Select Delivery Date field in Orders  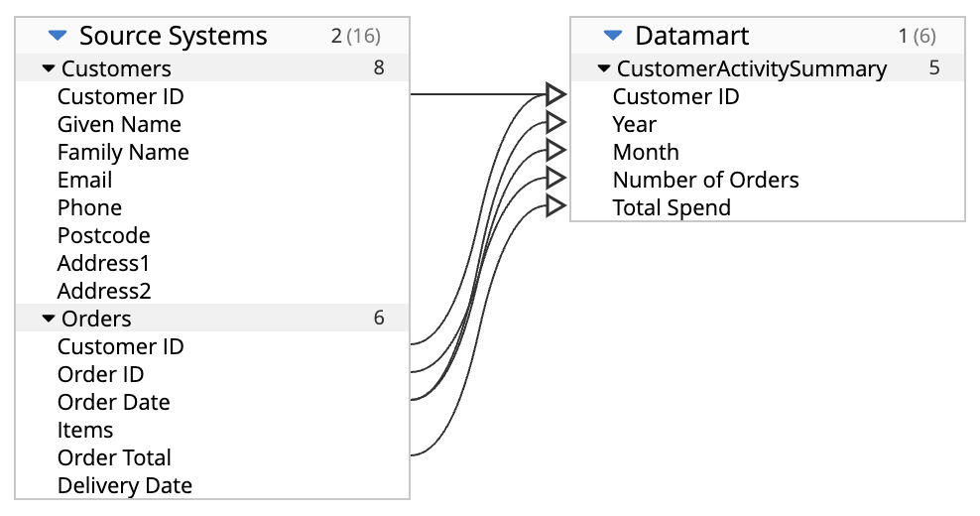coord(212,485)
